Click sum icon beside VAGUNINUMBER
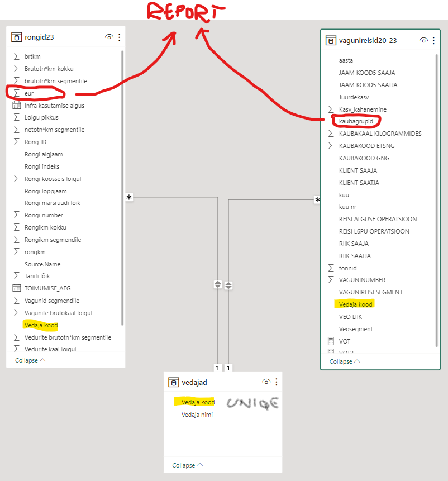 (331, 280)
